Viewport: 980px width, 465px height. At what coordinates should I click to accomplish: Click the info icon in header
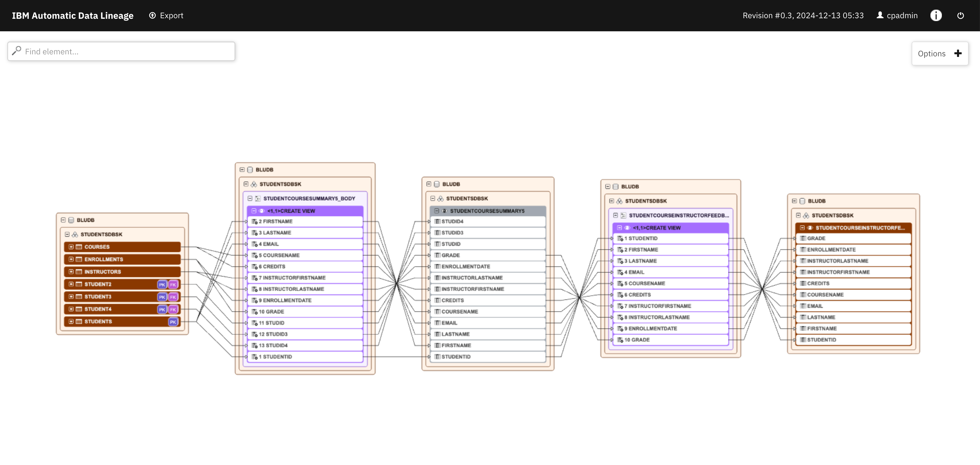tap(936, 16)
